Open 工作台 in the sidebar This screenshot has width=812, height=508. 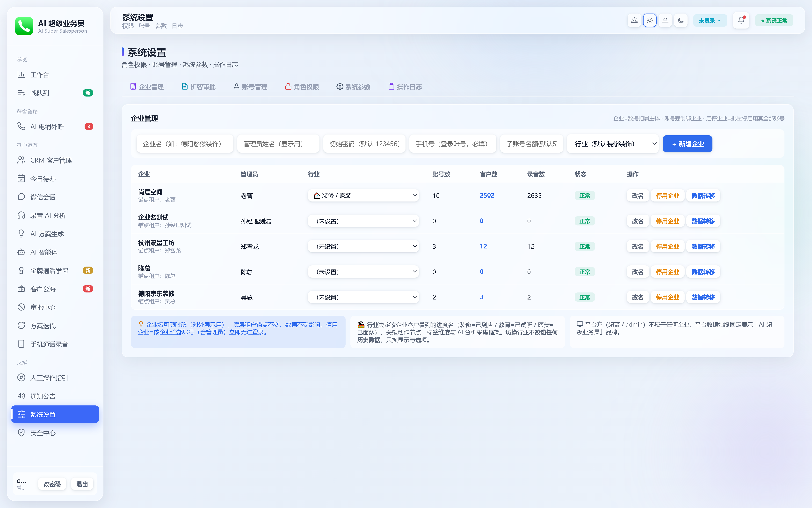[x=55, y=75]
